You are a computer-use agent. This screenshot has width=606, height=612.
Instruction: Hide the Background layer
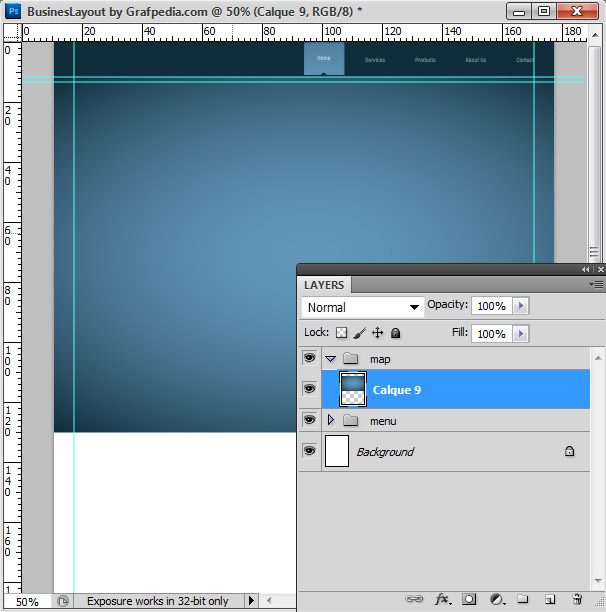coord(309,450)
